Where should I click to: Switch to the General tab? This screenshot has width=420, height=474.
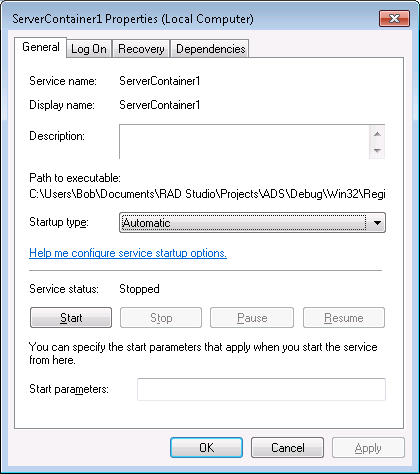(41, 47)
